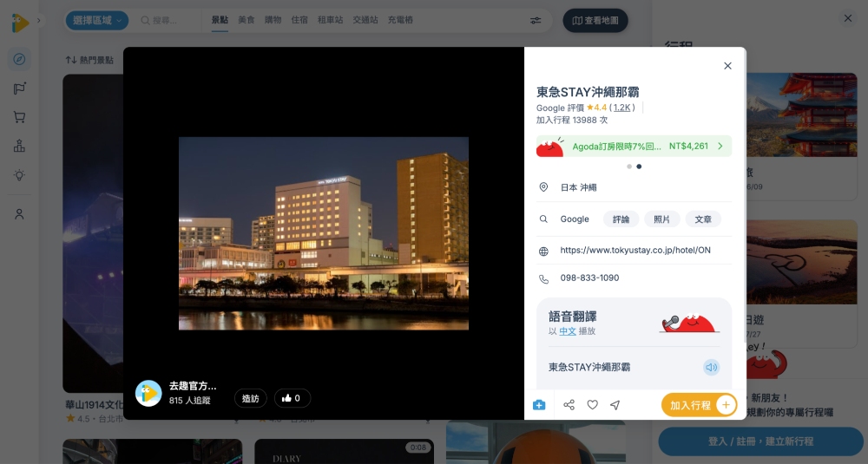Open the Agoda 訂房 promo banner

(634, 146)
